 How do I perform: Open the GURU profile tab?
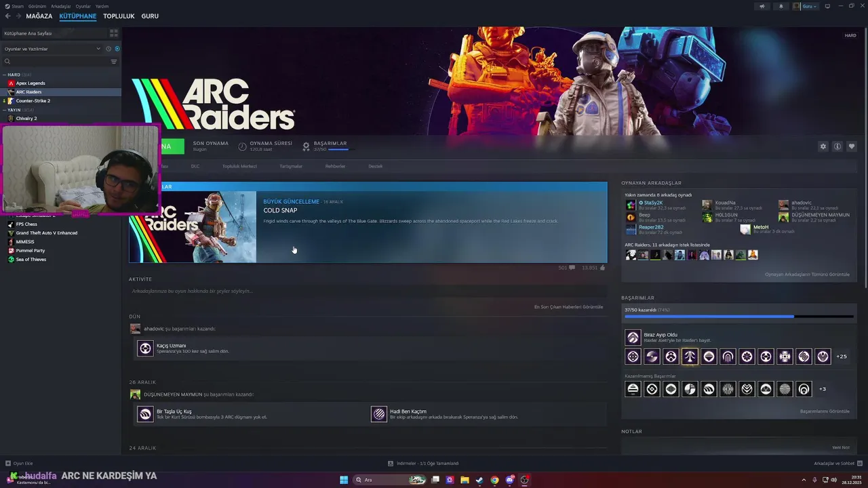(x=150, y=16)
